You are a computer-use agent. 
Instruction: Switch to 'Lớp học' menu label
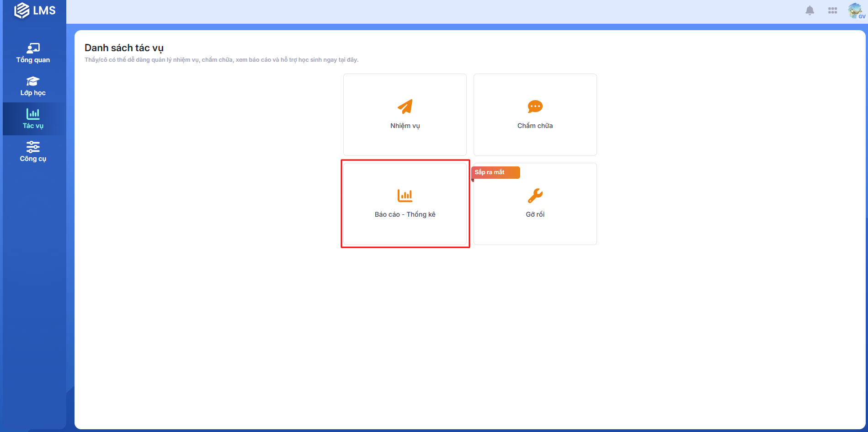pos(33,93)
